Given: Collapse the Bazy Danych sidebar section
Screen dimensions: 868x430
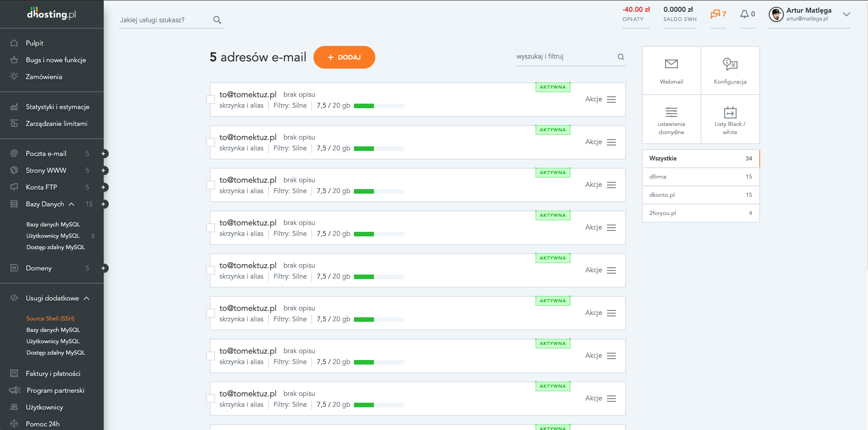Looking at the screenshot, I should pos(71,204).
